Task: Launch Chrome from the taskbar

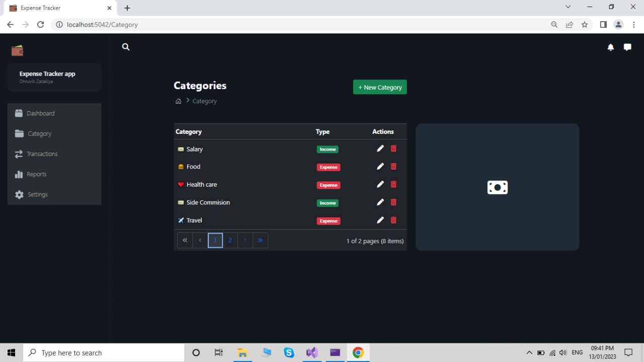Action: (358, 352)
